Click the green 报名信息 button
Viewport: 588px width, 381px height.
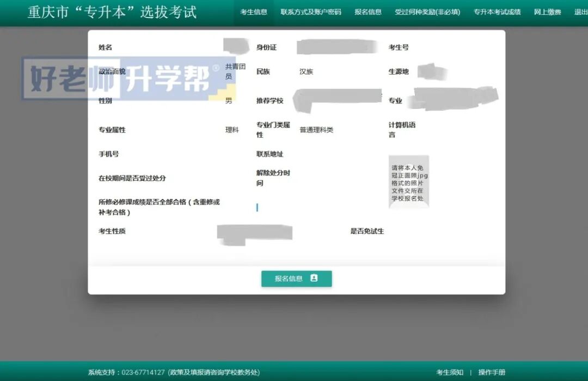pos(297,278)
